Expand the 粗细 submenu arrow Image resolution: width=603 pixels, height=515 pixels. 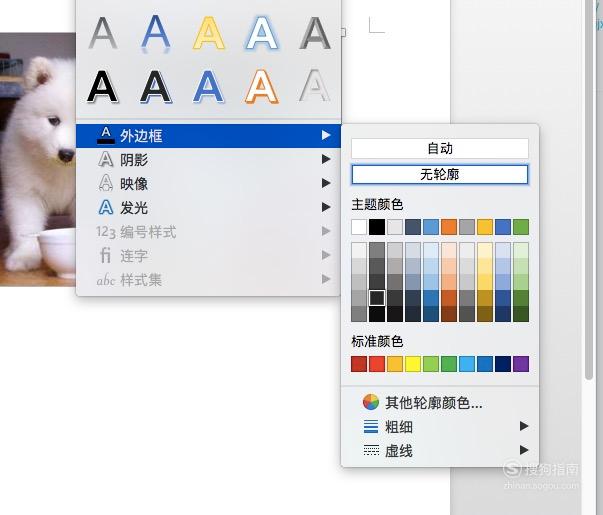(524, 425)
